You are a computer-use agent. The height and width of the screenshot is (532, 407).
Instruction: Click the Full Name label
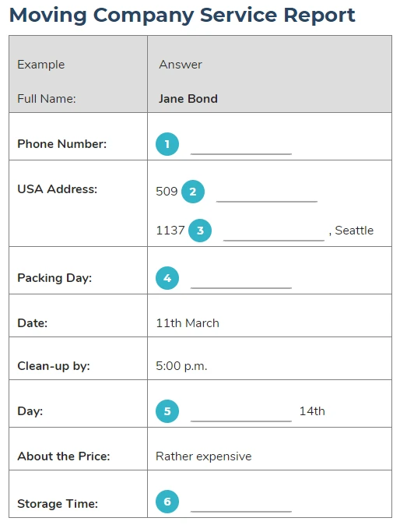(47, 99)
